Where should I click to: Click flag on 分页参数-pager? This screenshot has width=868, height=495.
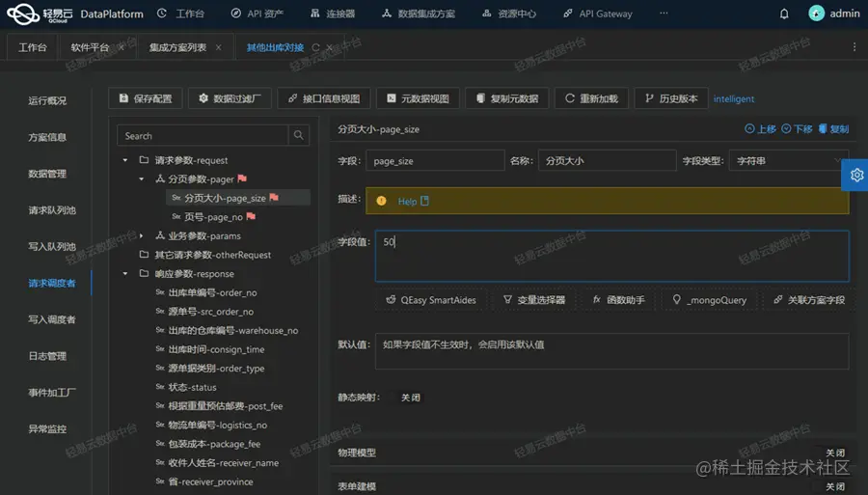[x=242, y=179]
